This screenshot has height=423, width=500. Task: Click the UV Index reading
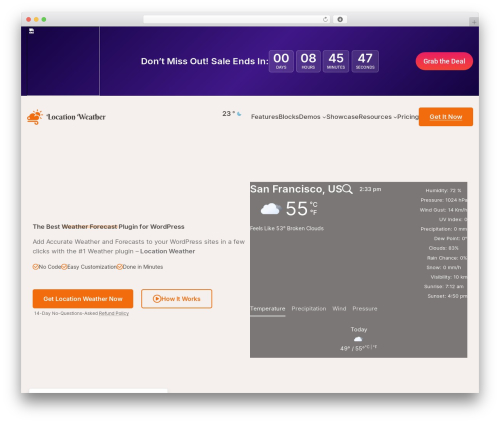[453, 220]
